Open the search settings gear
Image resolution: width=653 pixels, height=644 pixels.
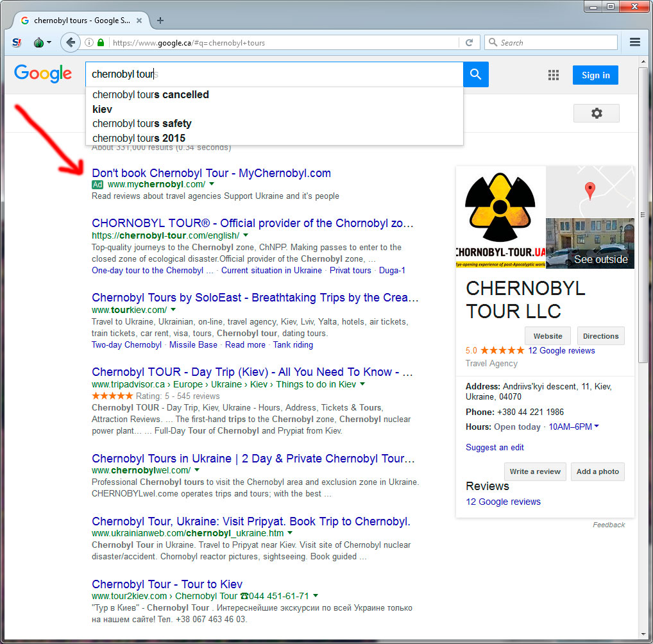click(x=596, y=114)
